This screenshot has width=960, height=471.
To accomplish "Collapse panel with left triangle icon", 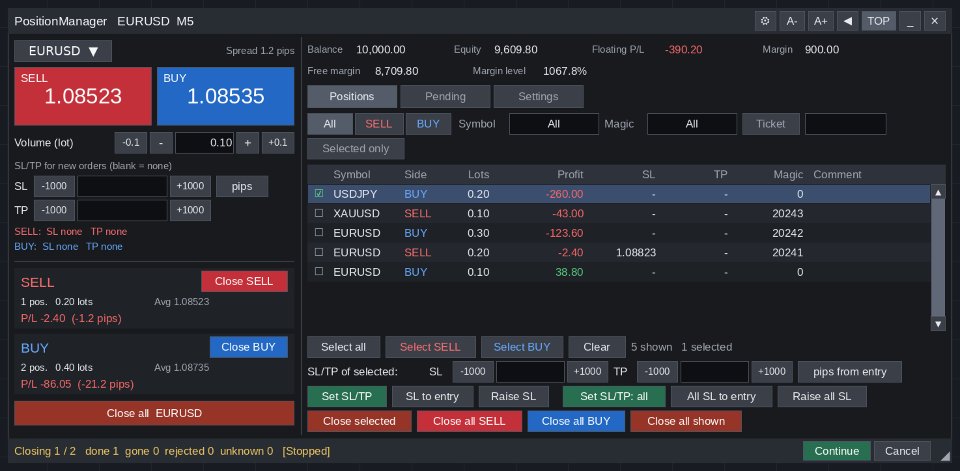I will [x=847, y=21].
